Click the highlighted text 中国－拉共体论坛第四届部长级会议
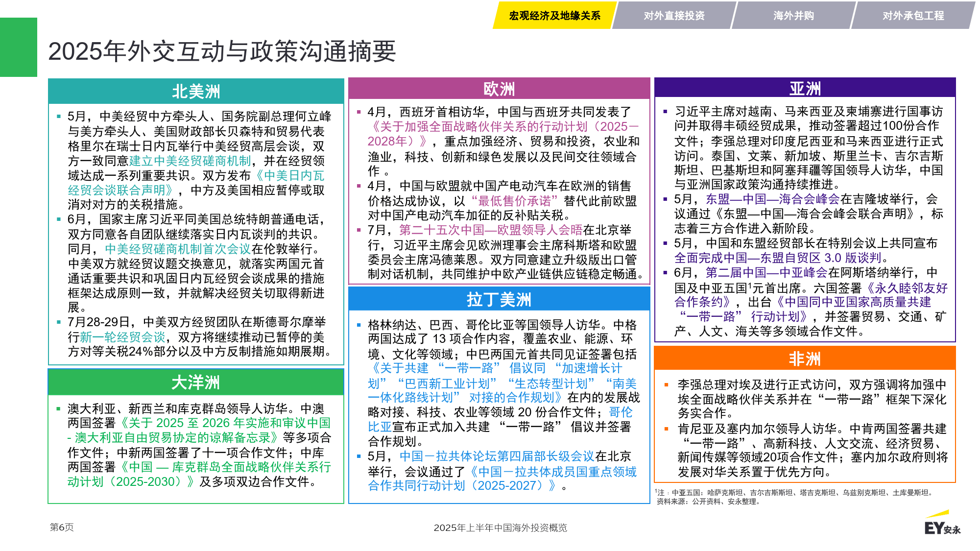This screenshot has width=980, height=551. coord(497,456)
